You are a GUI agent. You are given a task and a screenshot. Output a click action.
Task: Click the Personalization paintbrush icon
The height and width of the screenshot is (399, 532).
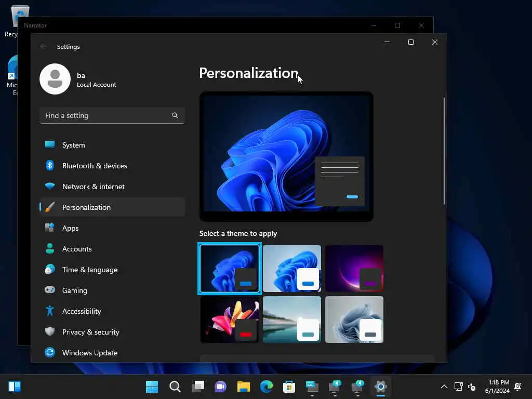point(50,207)
